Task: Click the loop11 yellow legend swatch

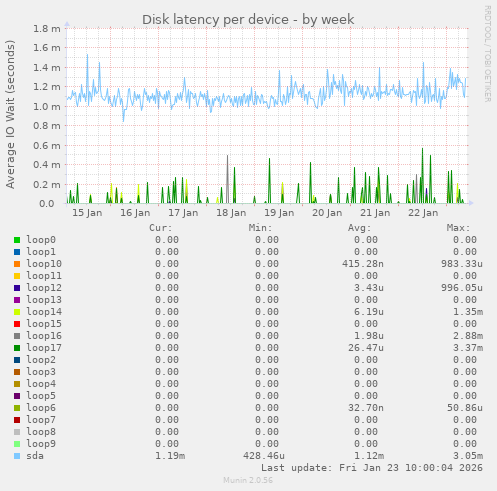Action: point(17,276)
